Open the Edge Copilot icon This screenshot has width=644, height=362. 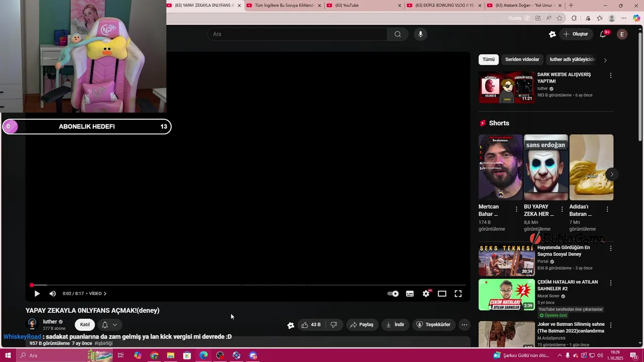pos(636,18)
